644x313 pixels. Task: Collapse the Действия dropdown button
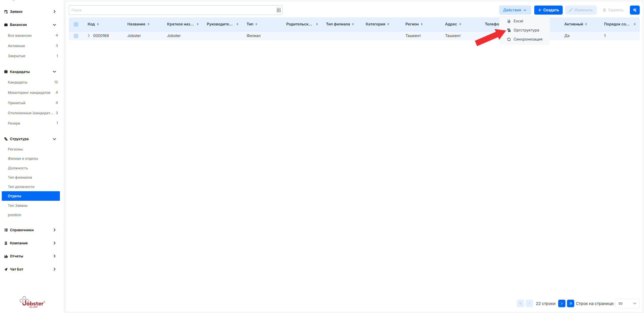tap(515, 10)
